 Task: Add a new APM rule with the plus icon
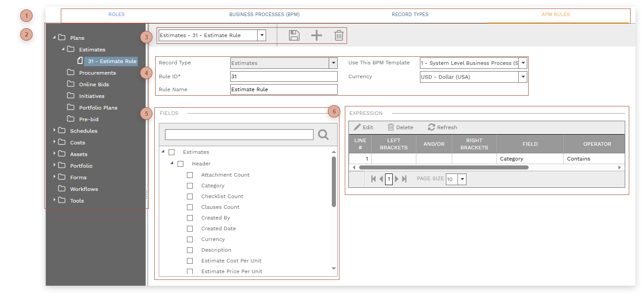[316, 35]
